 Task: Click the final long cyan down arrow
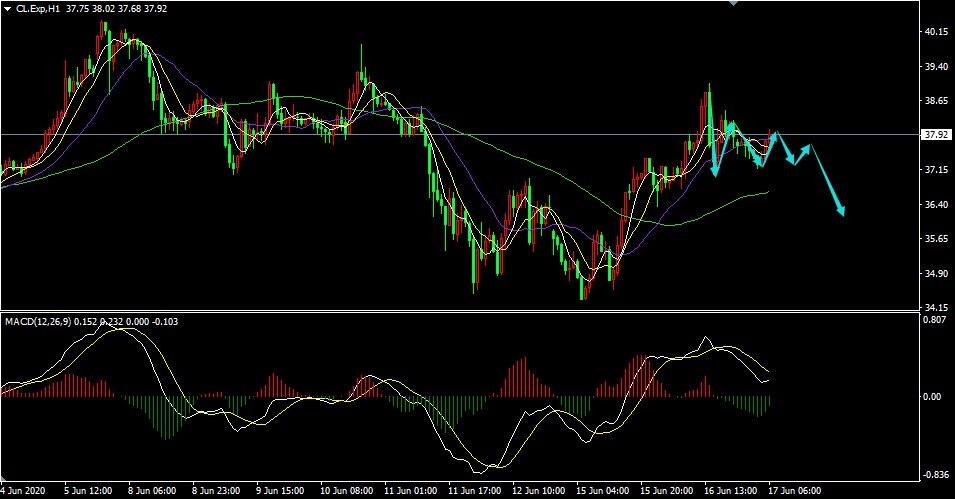pyautogui.click(x=828, y=180)
